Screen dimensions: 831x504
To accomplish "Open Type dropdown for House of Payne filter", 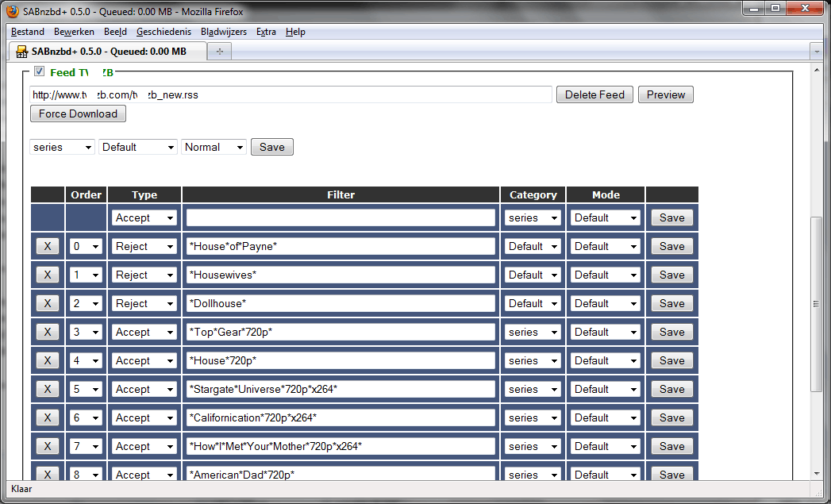I will click(x=144, y=246).
